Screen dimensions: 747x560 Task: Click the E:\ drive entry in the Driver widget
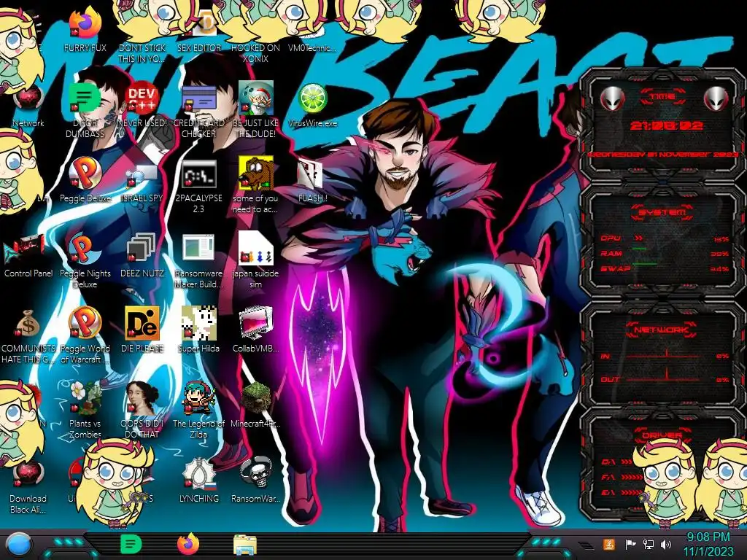pos(620,492)
